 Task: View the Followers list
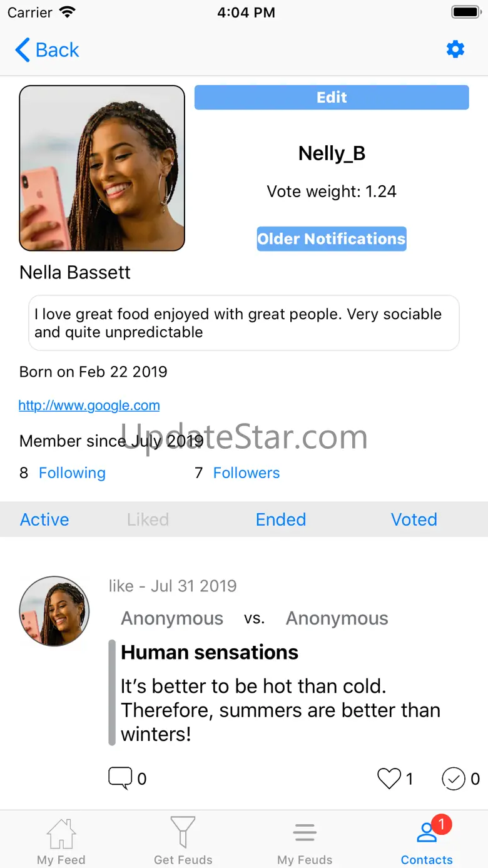[247, 473]
